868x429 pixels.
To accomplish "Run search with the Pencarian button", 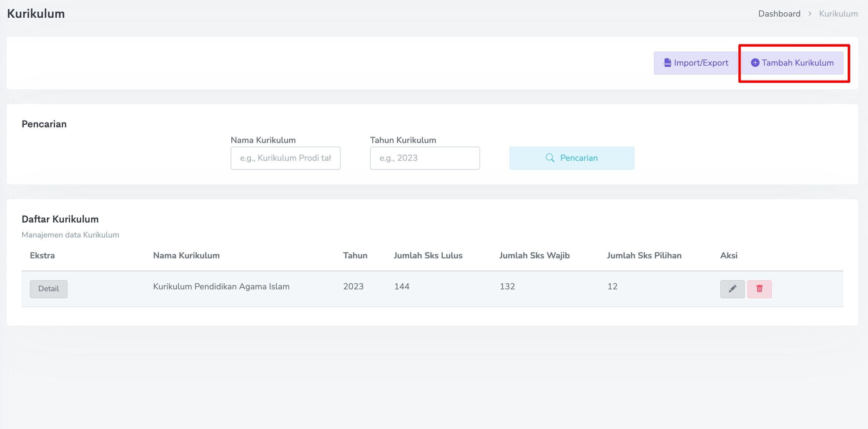I will [572, 158].
